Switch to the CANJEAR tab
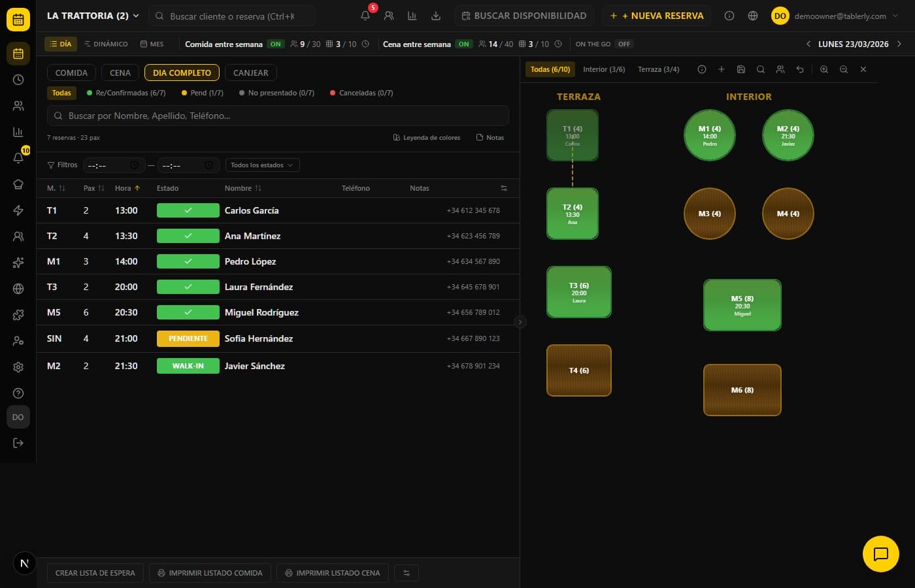915x588 pixels. coord(251,73)
